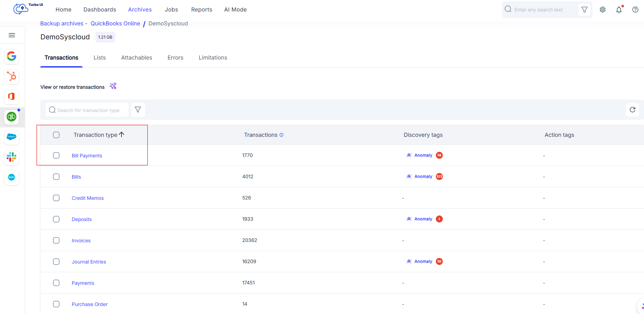Select the Google Workspace sidebar icon
This screenshot has width=644, height=314.
[11, 56]
